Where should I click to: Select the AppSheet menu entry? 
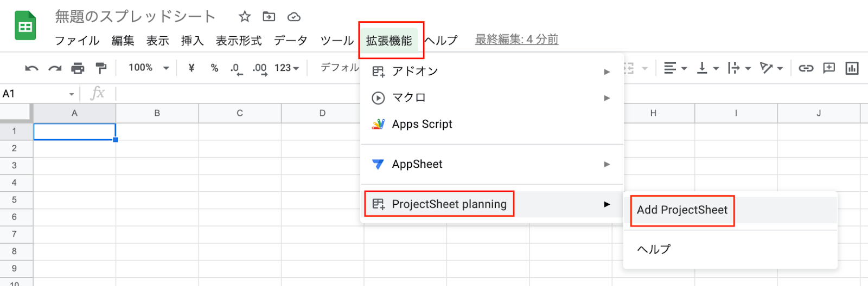[x=492, y=164]
